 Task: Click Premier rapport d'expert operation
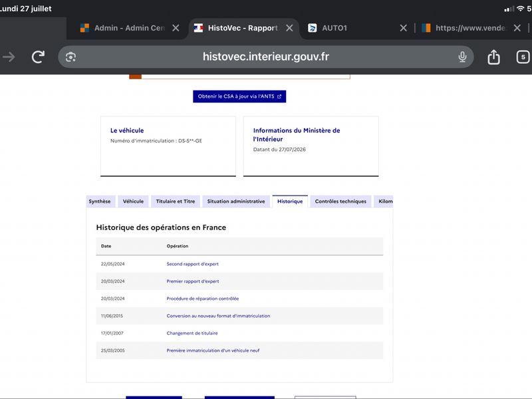point(193,281)
